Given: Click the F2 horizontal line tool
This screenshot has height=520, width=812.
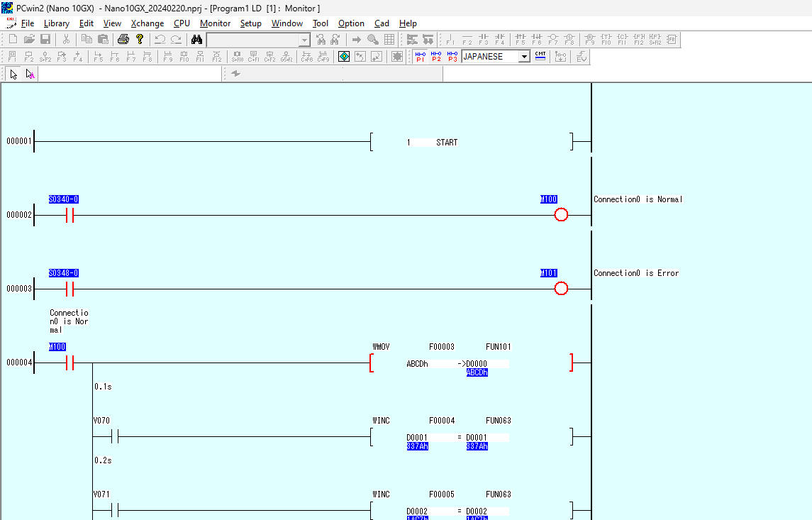Looking at the screenshot, I should click(x=467, y=39).
